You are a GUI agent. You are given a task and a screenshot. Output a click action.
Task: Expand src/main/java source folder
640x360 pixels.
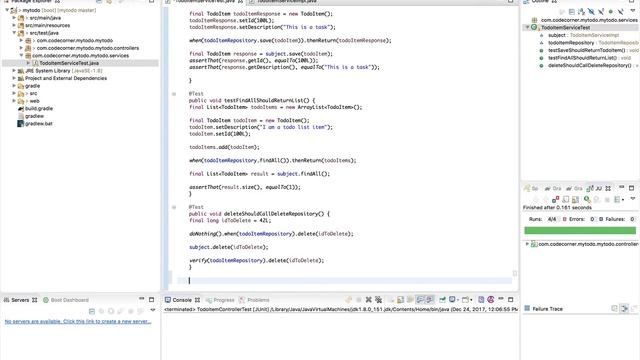(x=14, y=18)
